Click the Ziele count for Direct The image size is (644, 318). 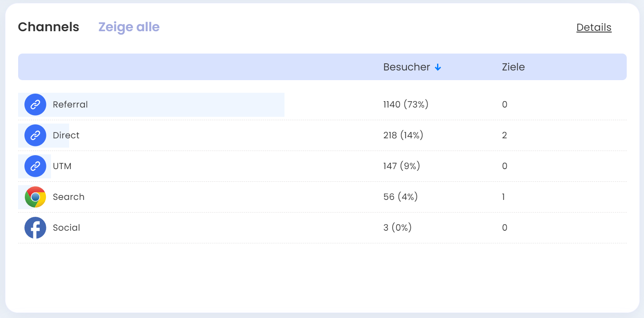pyautogui.click(x=504, y=135)
